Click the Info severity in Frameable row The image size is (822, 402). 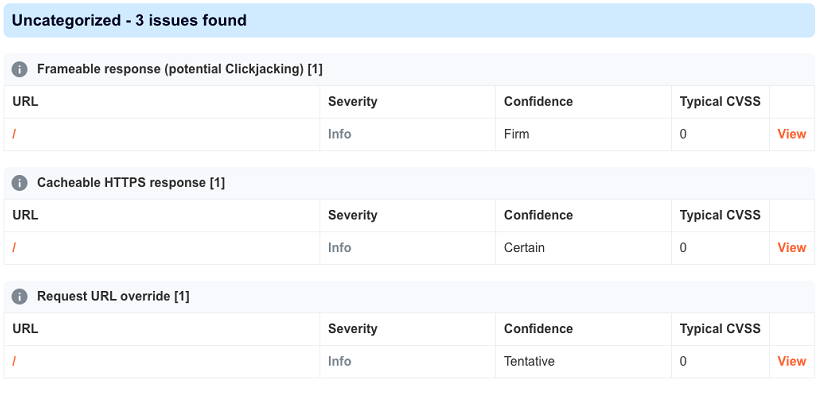339,134
